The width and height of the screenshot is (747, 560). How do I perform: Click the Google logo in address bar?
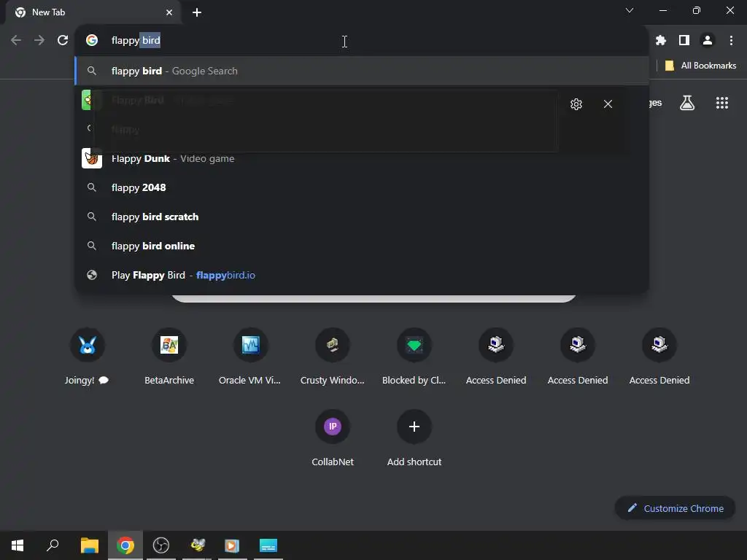pos(92,41)
